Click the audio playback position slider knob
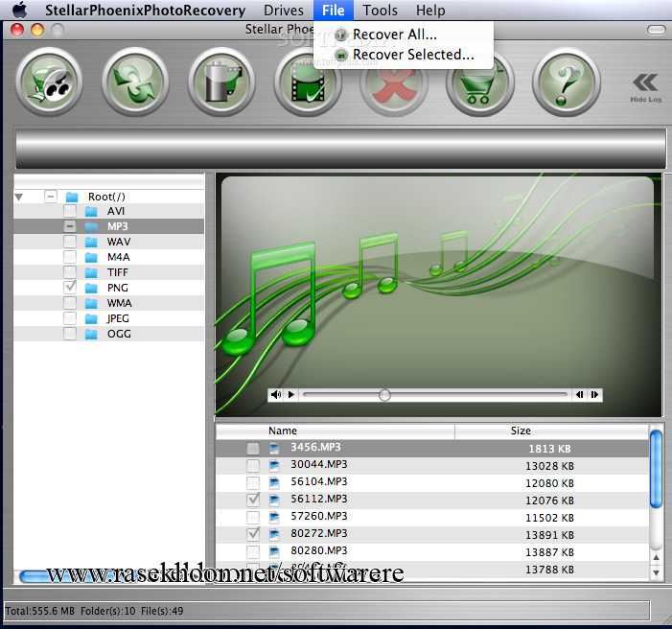The image size is (672, 629). point(384,394)
